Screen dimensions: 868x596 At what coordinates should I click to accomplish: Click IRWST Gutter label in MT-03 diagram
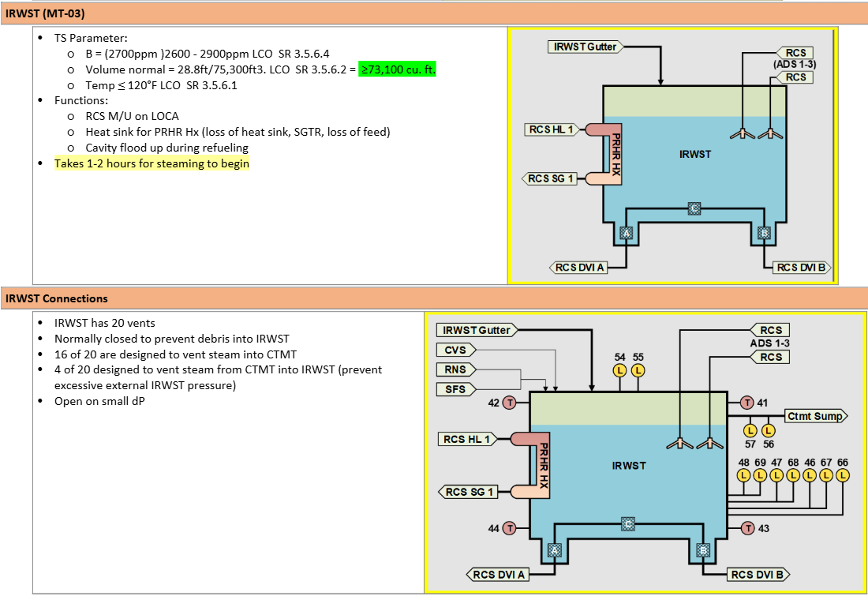click(586, 47)
